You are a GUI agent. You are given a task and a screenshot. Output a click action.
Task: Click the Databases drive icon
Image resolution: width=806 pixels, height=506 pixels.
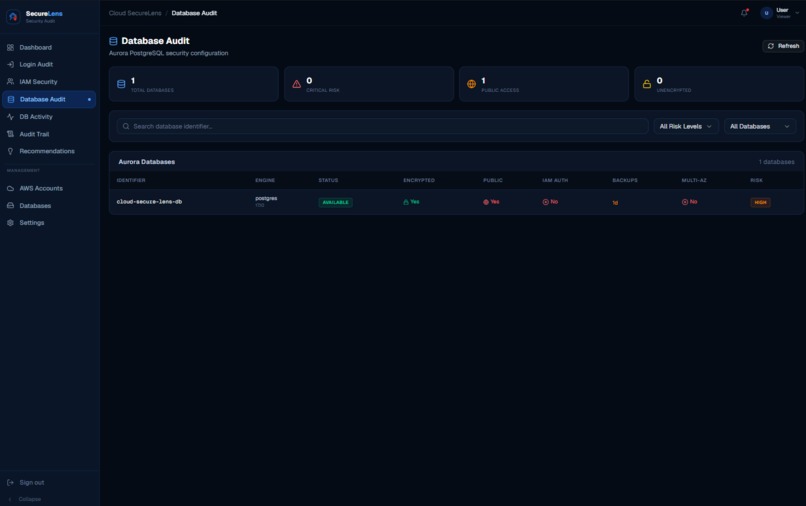click(x=10, y=206)
